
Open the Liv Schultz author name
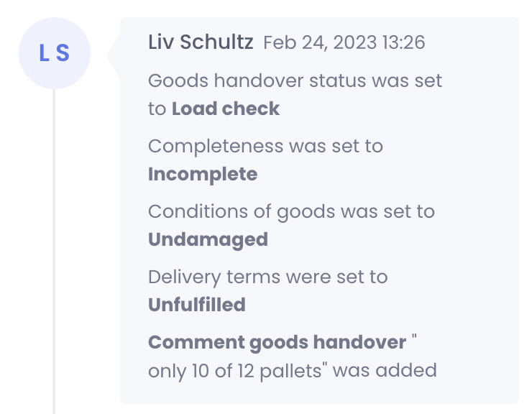201,42
